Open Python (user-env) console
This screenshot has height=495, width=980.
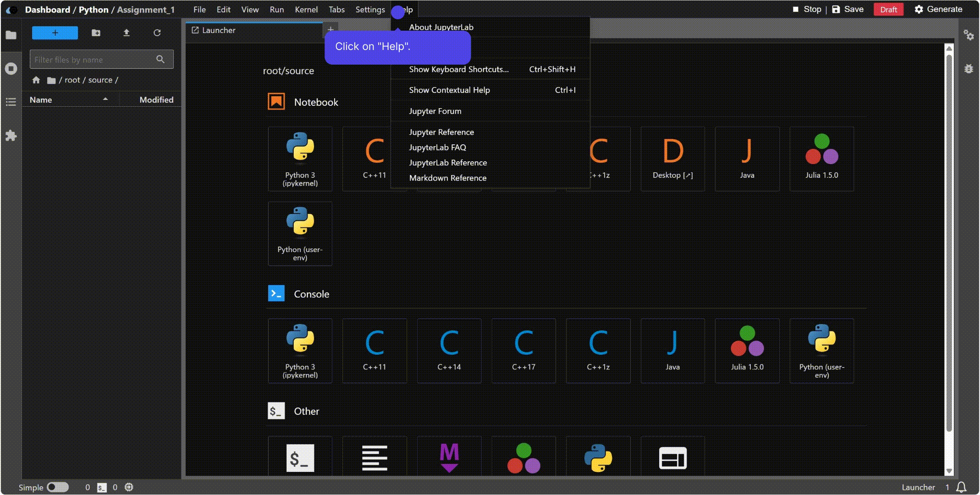click(822, 351)
